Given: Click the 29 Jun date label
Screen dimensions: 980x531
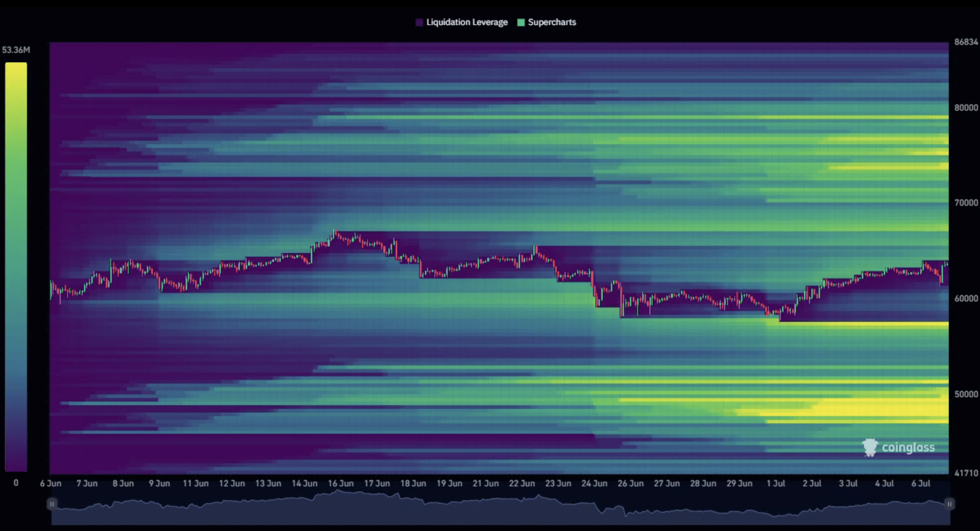Looking at the screenshot, I should (x=739, y=484).
